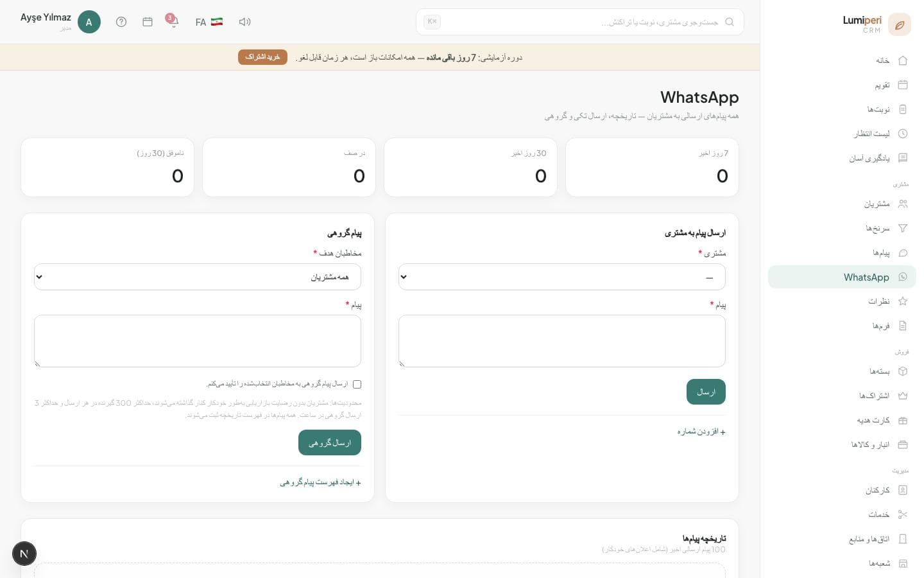Click the خرید اشتراک subscribe button
The image size is (924, 578).
[262, 57]
